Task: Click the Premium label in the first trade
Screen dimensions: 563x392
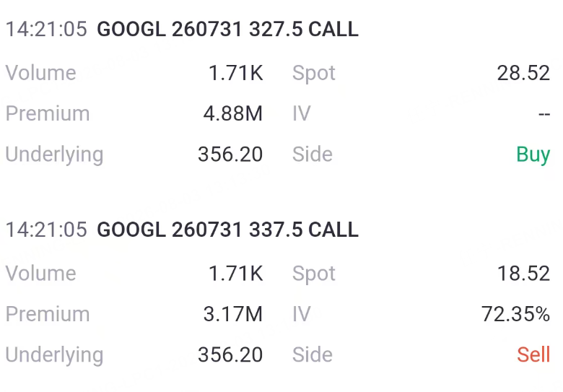Action: pos(48,113)
